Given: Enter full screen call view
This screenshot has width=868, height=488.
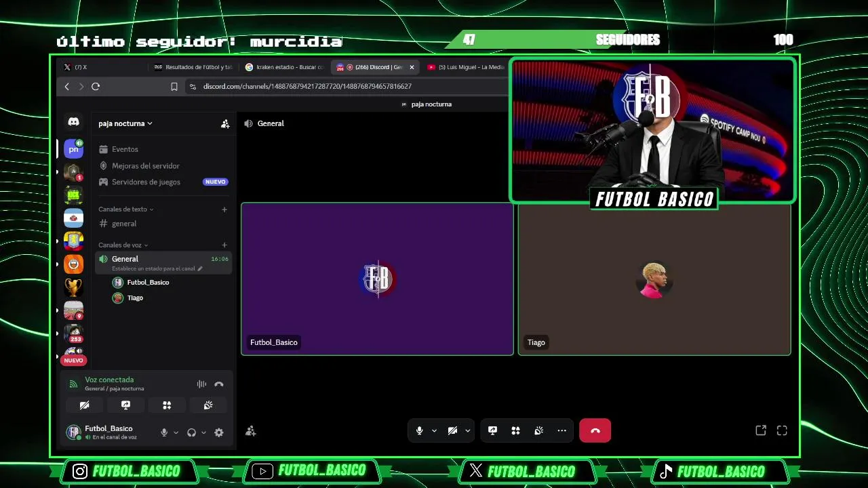Looking at the screenshot, I should click(x=782, y=431).
